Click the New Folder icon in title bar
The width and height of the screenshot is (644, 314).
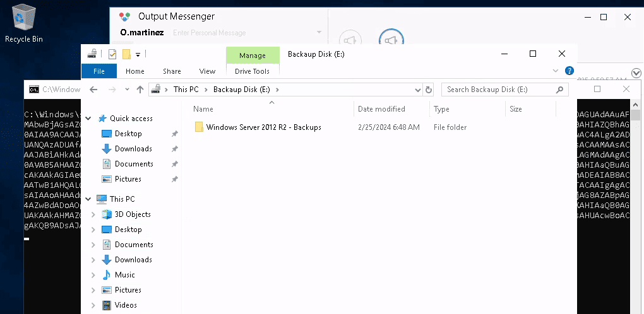click(x=126, y=54)
